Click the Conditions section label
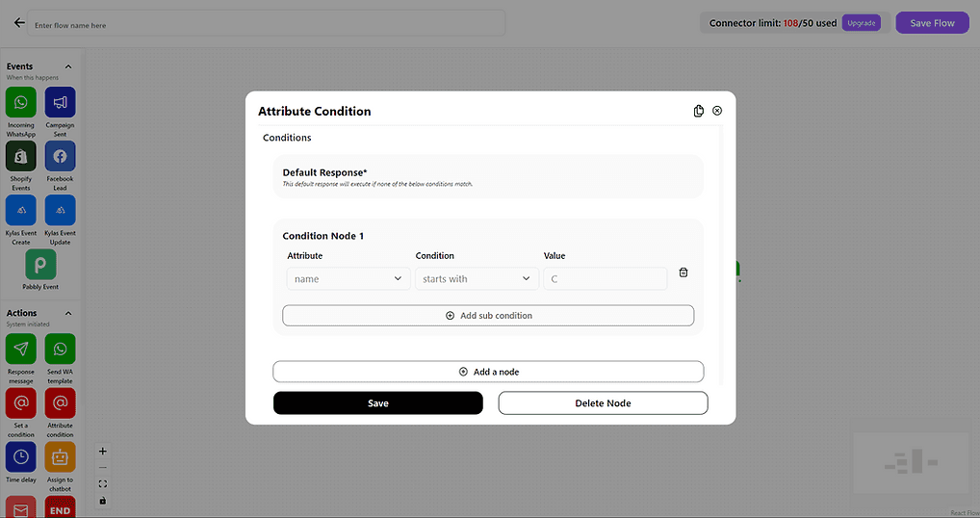Image resolution: width=980 pixels, height=518 pixels. click(x=287, y=138)
